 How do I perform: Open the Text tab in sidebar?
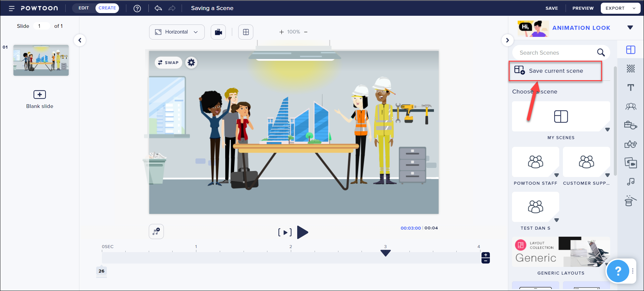coord(631,88)
